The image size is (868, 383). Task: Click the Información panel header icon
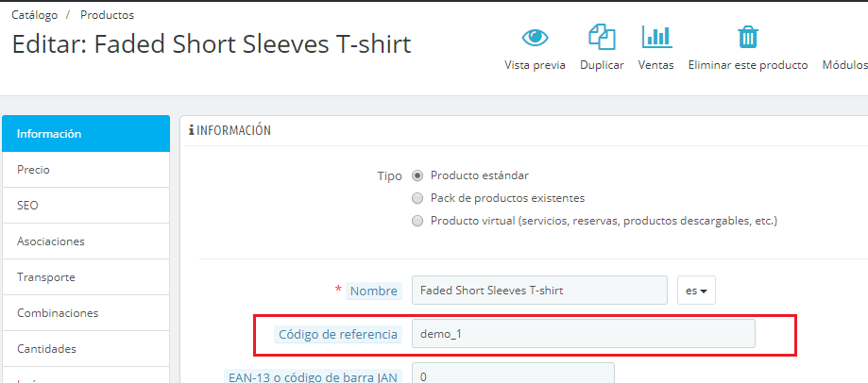[192, 131]
